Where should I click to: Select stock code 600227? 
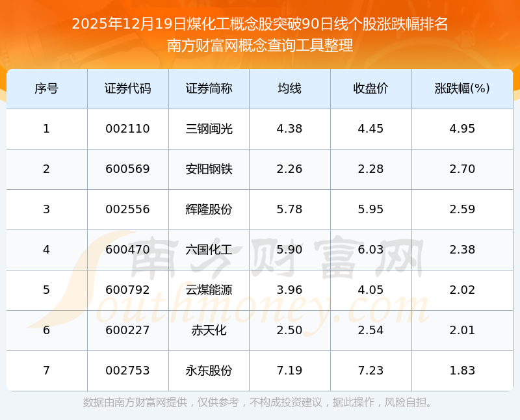[127, 330]
